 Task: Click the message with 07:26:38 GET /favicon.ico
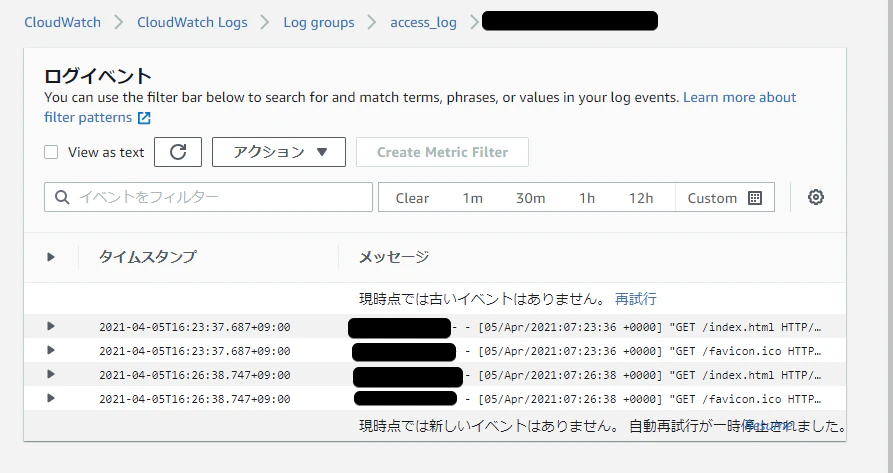[643, 399]
